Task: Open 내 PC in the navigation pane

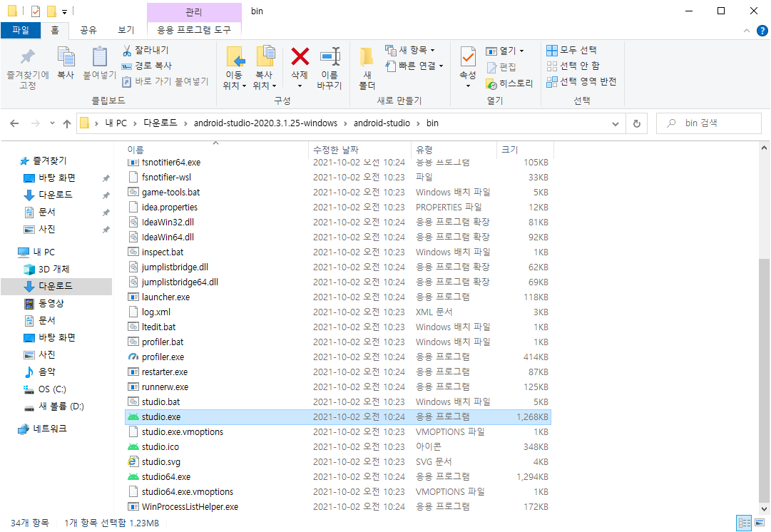Action: pos(44,252)
